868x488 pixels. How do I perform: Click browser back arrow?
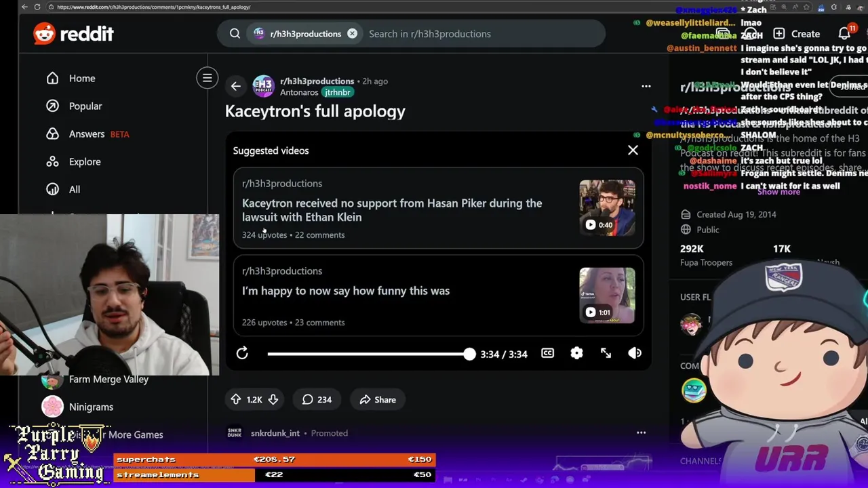coord(24,7)
